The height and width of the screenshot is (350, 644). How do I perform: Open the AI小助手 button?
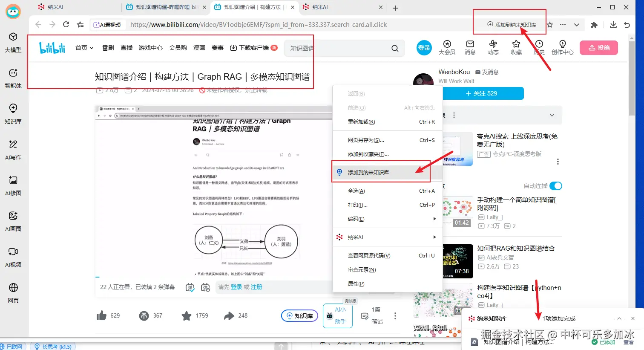(x=338, y=316)
